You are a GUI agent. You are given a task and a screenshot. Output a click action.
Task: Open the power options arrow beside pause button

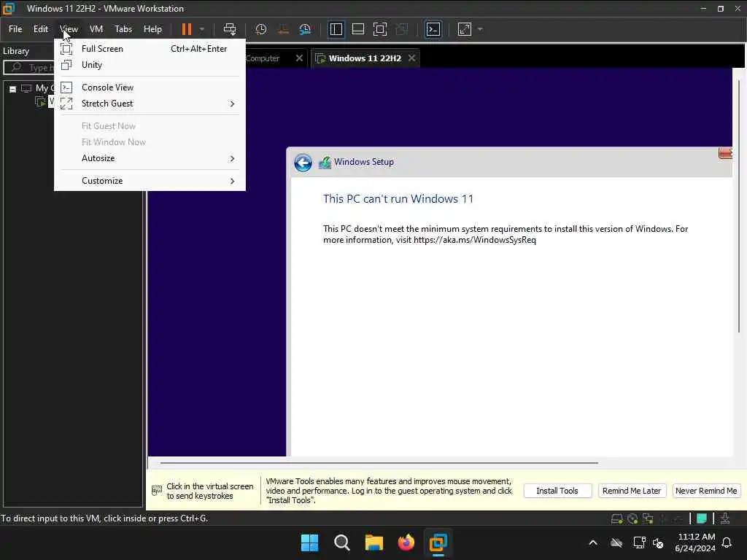point(202,29)
